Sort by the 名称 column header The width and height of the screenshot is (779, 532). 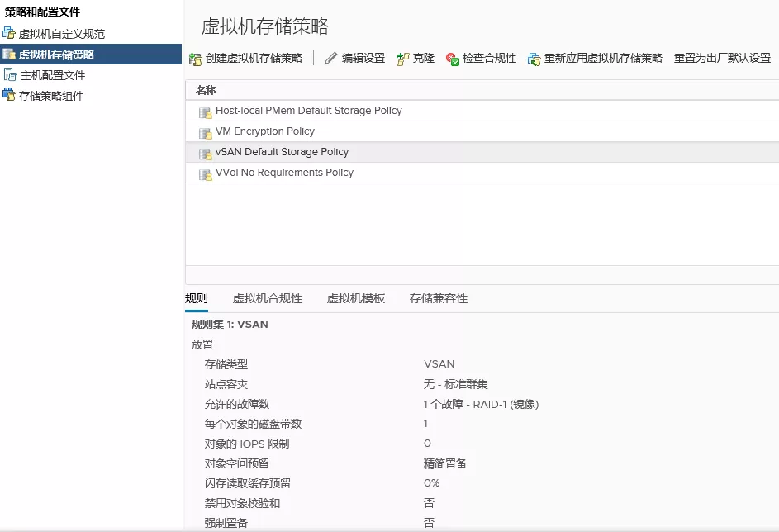[206, 90]
